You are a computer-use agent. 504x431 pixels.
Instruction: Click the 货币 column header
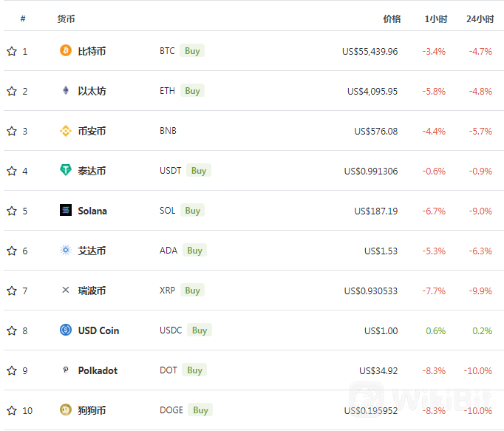click(66, 19)
